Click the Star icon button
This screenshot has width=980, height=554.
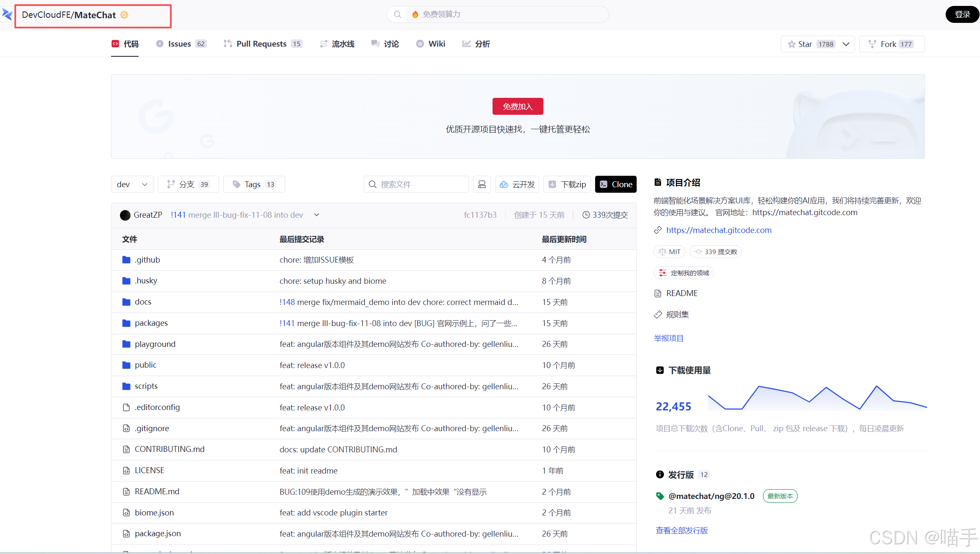point(791,44)
